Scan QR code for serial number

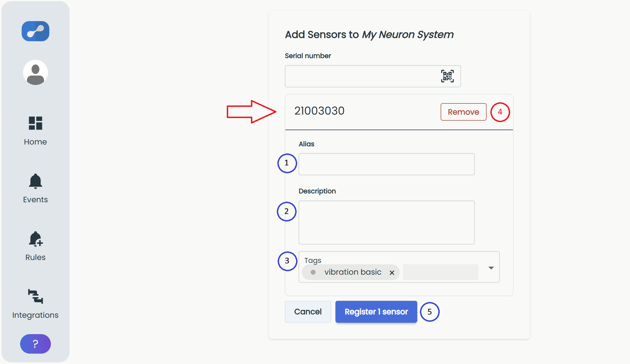pyautogui.click(x=447, y=76)
